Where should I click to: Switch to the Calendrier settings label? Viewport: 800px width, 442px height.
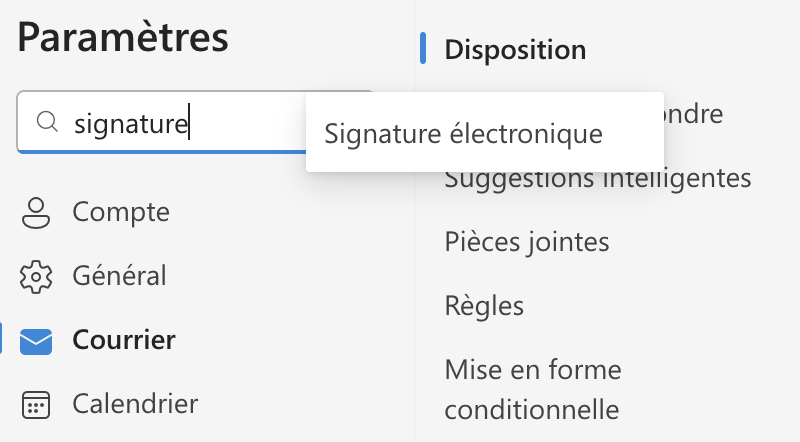pos(135,404)
